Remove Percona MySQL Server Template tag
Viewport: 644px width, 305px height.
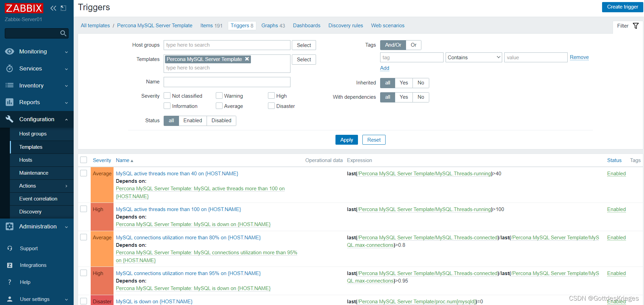click(247, 59)
